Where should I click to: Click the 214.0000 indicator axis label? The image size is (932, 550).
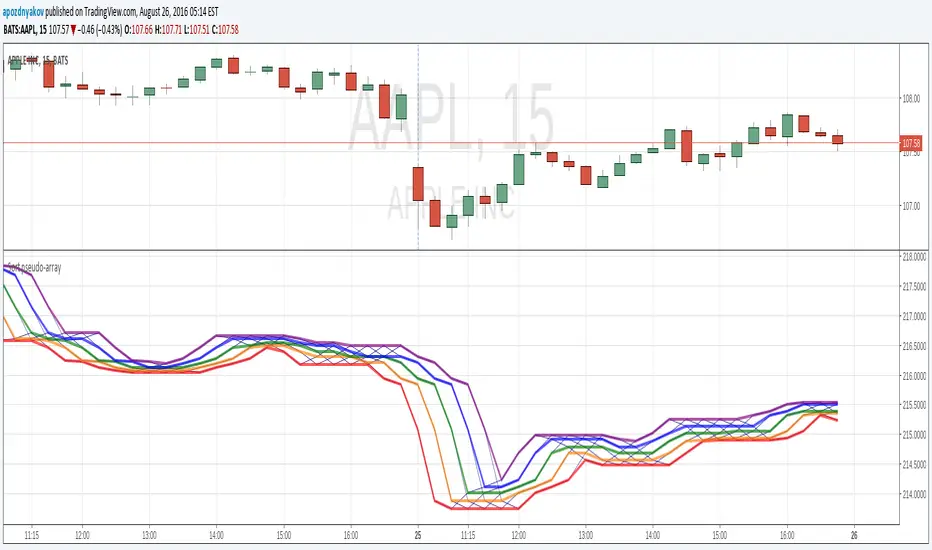[x=914, y=494]
